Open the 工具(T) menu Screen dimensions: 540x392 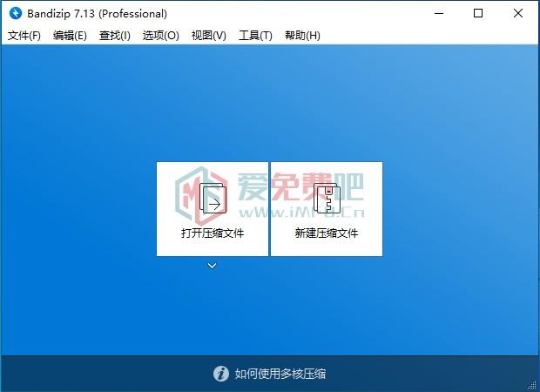coord(255,35)
